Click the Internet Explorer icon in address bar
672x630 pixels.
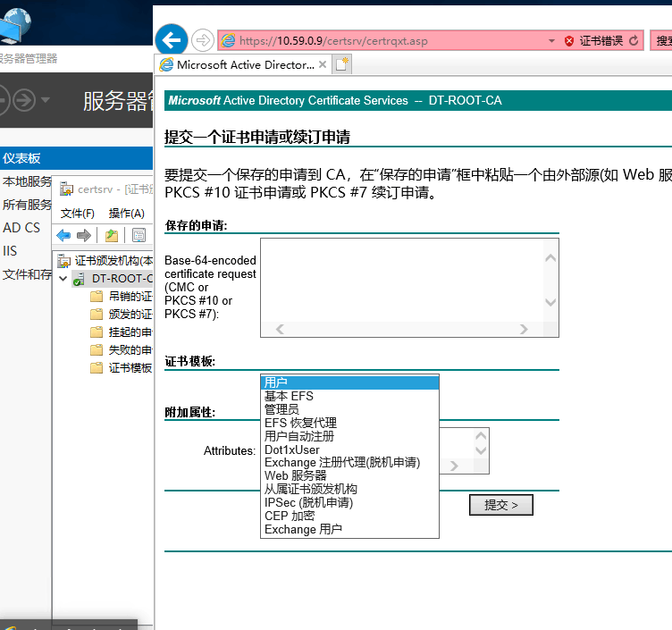click(228, 41)
